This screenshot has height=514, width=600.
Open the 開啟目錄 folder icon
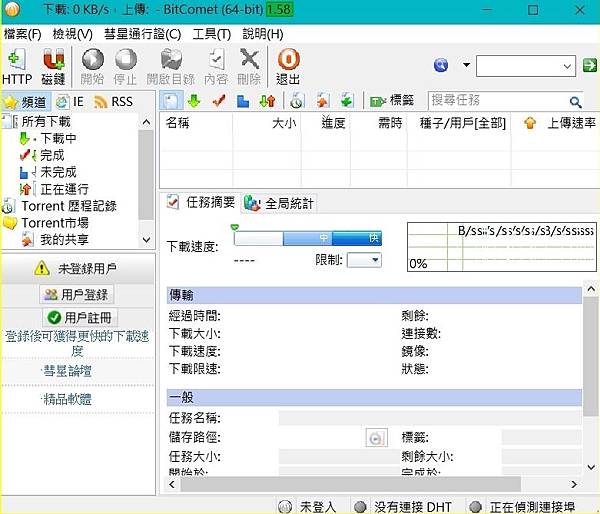pos(171,59)
